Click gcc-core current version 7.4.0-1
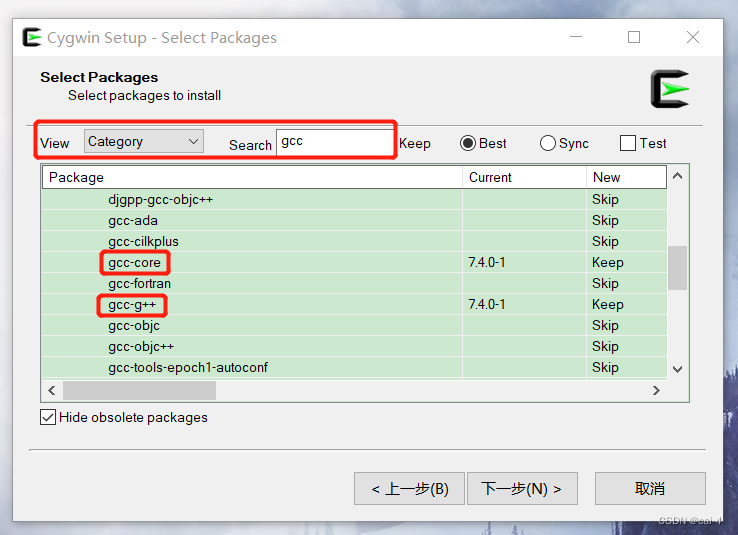738x535 pixels. click(487, 263)
